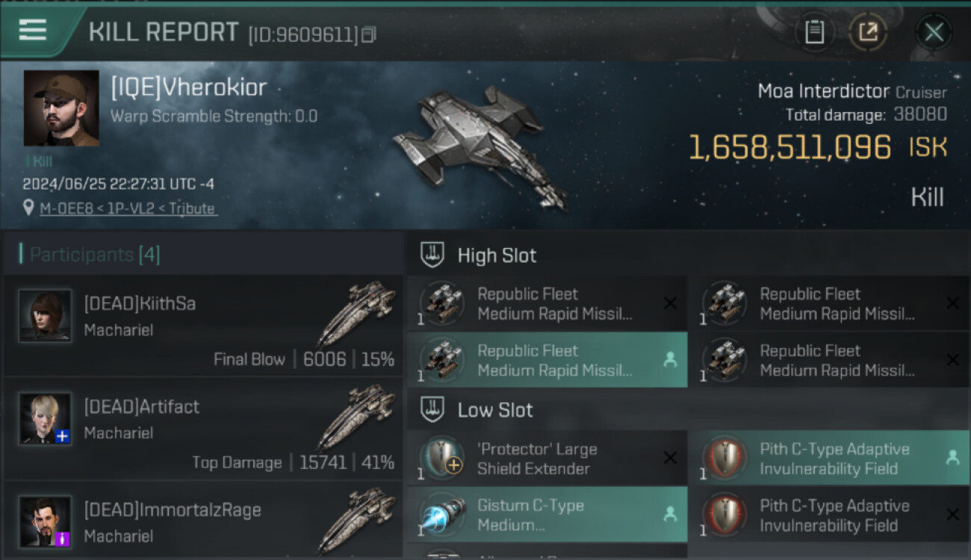Open the clipboard notes icon

tap(814, 32)
